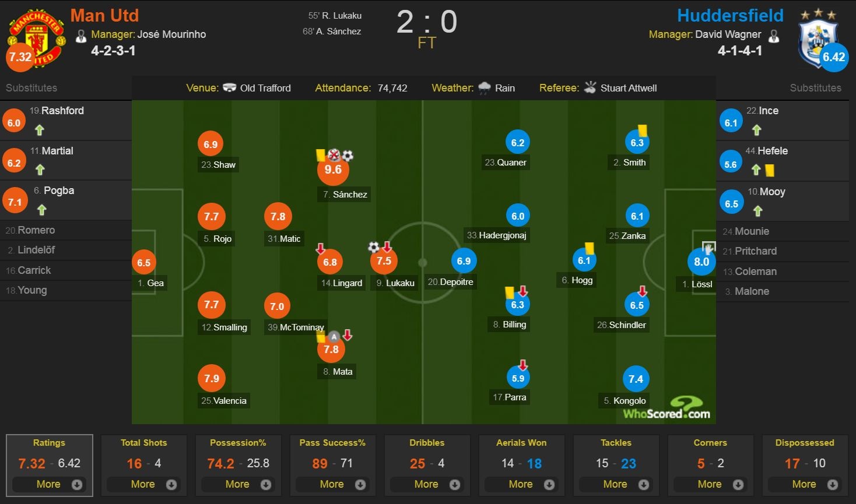Select the Dribbles stat tab

point(427,443)
